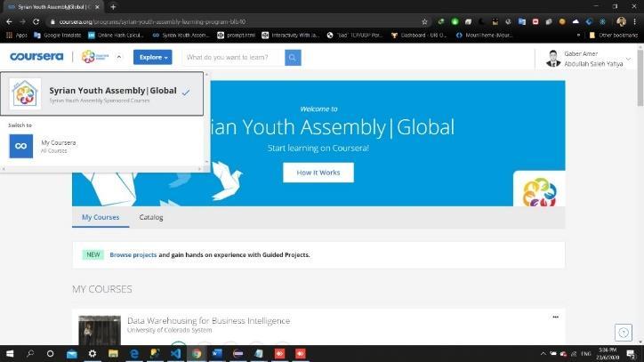
Task: Open the Catalog tab
Action: pos(151,217)
